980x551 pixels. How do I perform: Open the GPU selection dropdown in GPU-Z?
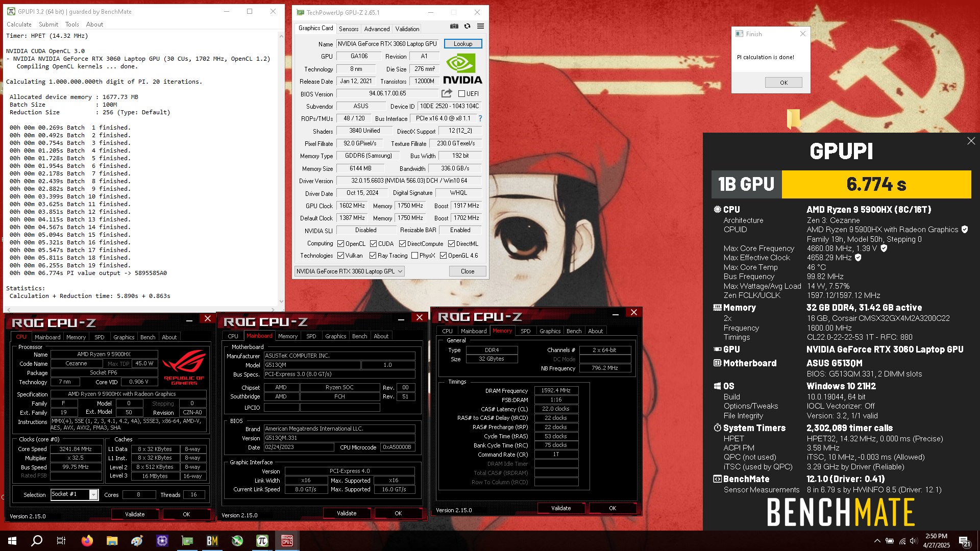click(350, 271)
